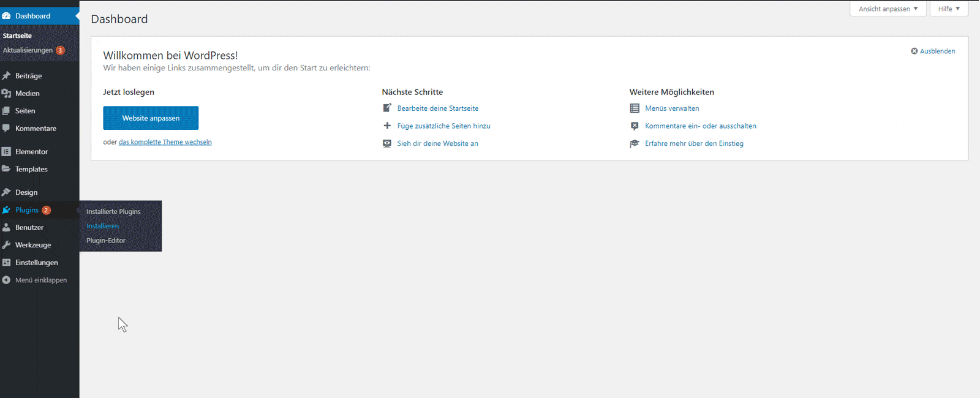980x398 pixels.
Task: Click the edit icon beside Bearbeite deine Startseite
Action: (x=387, y=108)
